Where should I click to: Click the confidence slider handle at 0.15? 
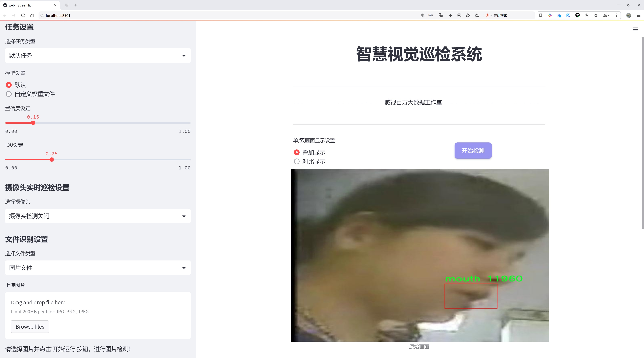(33, 123)
